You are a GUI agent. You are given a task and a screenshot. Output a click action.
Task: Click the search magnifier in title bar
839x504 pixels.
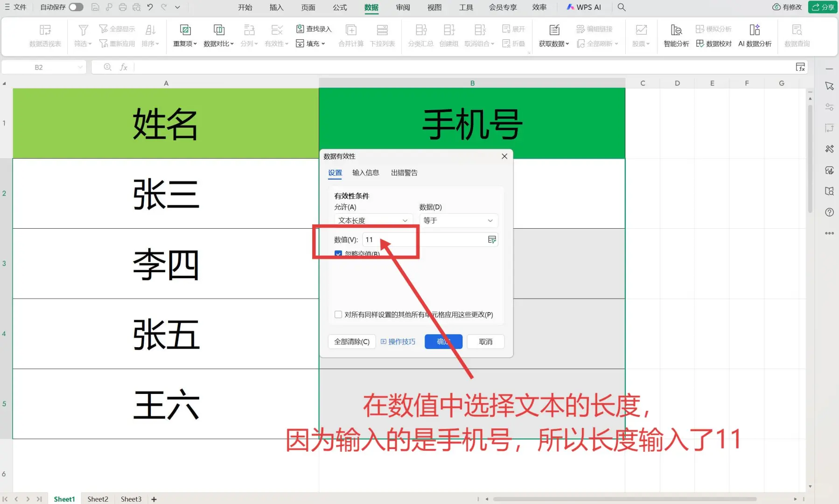[621, 7]
